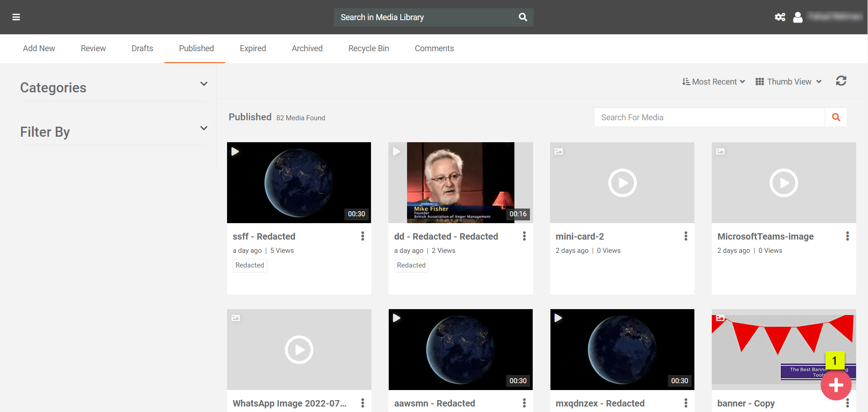Open the settings gears icon
The width and height of the screenshot is (868, 412).
(780, 17)
